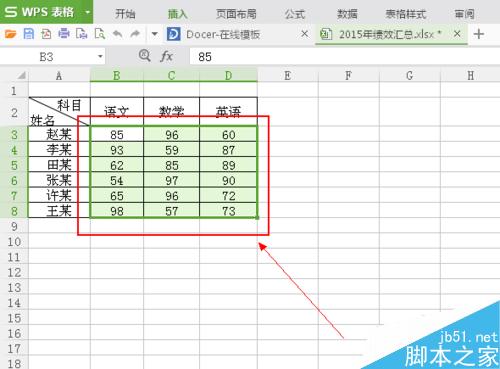Image resolution: width=500 pixels, height=369 pixels.
Task: Open the 审阅 ribbon tab
Action: pos(464,14)
